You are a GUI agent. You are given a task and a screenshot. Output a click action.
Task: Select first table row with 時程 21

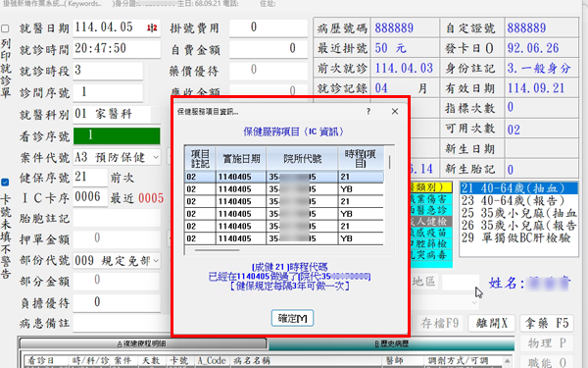pyautogui.click(x=284, y=177)
